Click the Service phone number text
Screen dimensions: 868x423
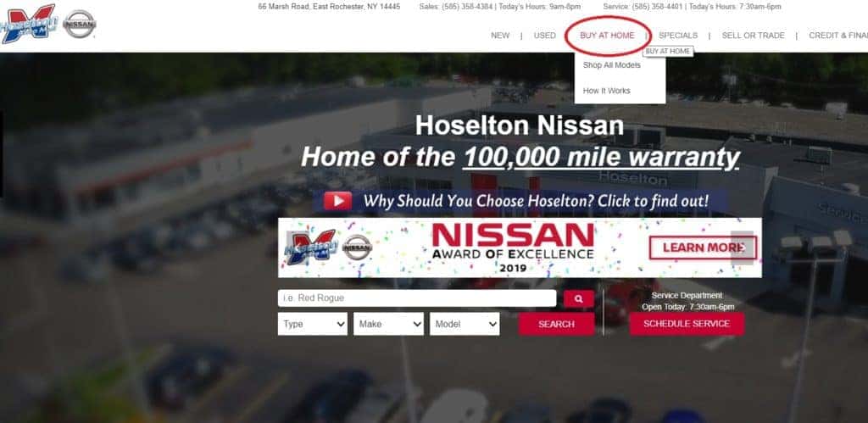692,7
